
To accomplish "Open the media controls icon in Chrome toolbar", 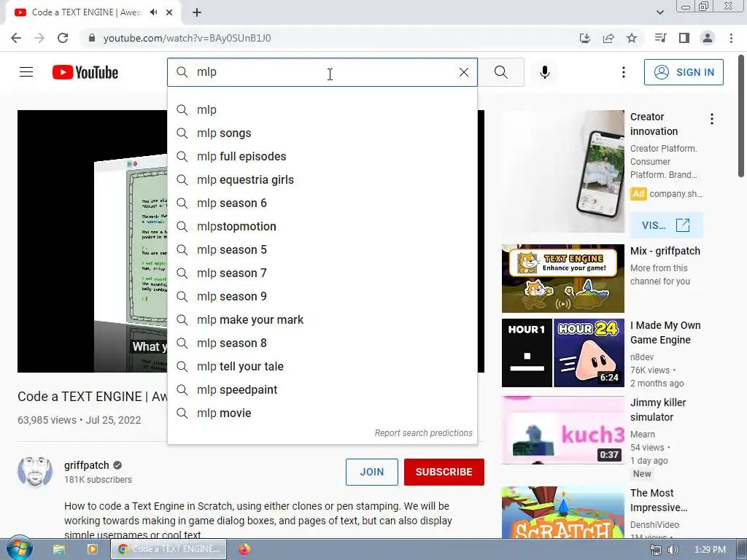I will [660, 38].
